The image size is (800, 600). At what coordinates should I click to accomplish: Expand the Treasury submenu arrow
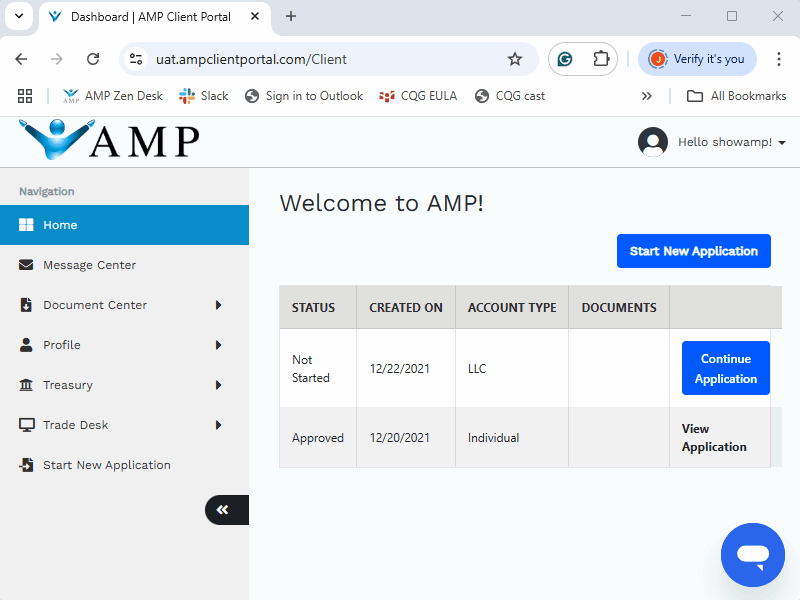point(219,385)
